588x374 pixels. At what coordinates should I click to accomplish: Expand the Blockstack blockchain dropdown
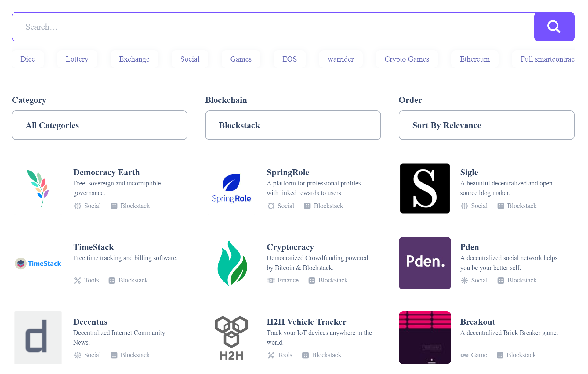tap(293, 125)
